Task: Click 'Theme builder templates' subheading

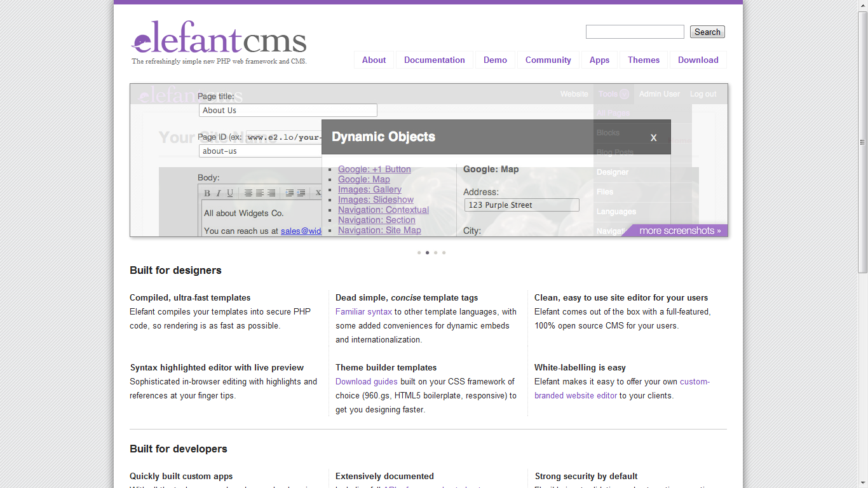Action: pos(386,367)
